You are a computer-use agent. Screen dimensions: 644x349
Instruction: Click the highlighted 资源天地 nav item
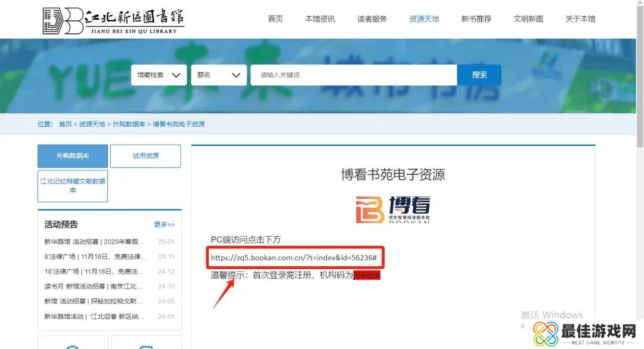(x=424, y=18)
